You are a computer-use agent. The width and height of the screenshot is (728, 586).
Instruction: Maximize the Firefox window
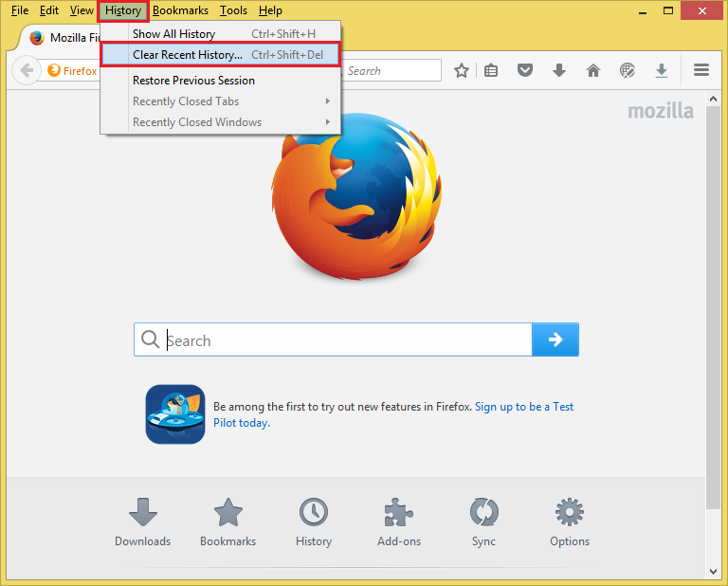click(668, 10)
